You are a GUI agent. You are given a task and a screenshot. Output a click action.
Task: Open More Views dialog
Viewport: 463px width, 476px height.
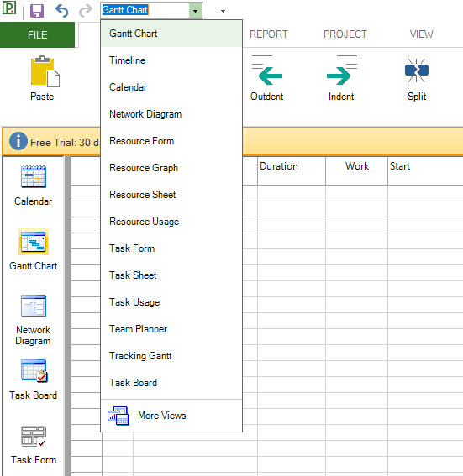[171, 416]
